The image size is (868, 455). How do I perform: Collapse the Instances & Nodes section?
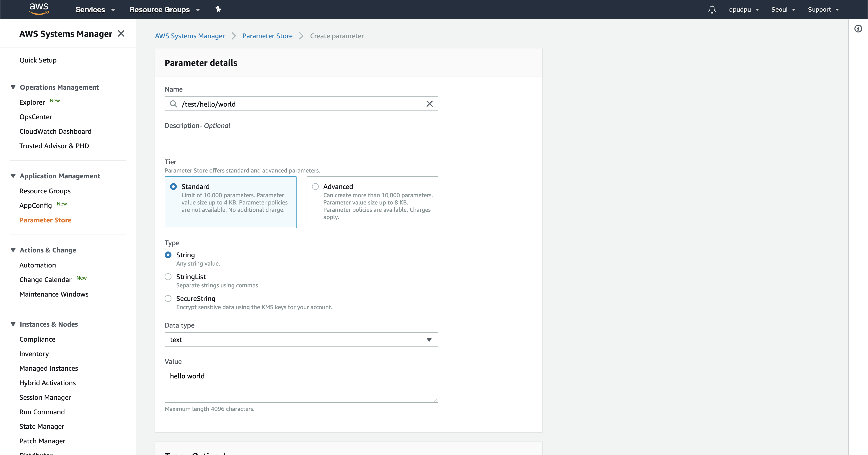pyautogui.click(x=13, y=324)
